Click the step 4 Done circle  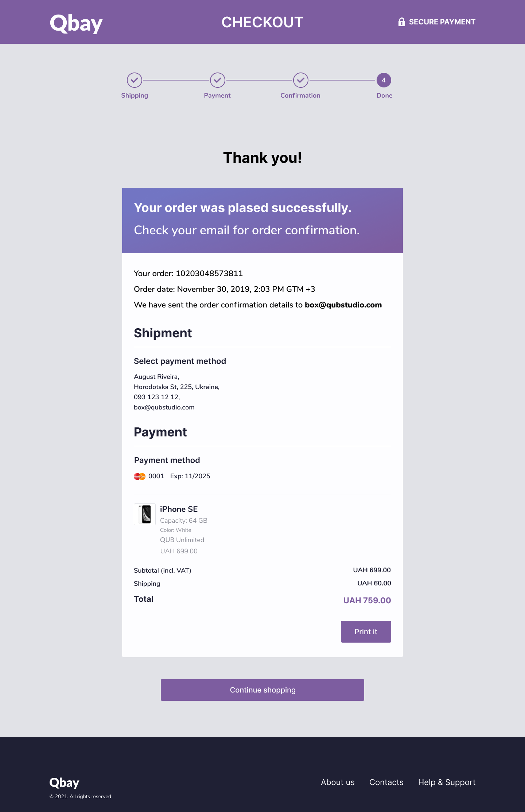(x=384, y=80)
